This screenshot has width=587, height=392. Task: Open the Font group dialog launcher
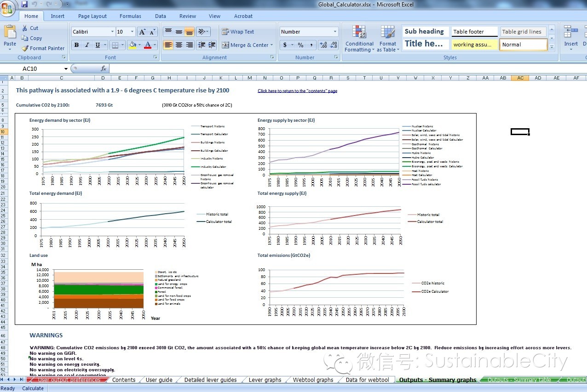[155, 57]
